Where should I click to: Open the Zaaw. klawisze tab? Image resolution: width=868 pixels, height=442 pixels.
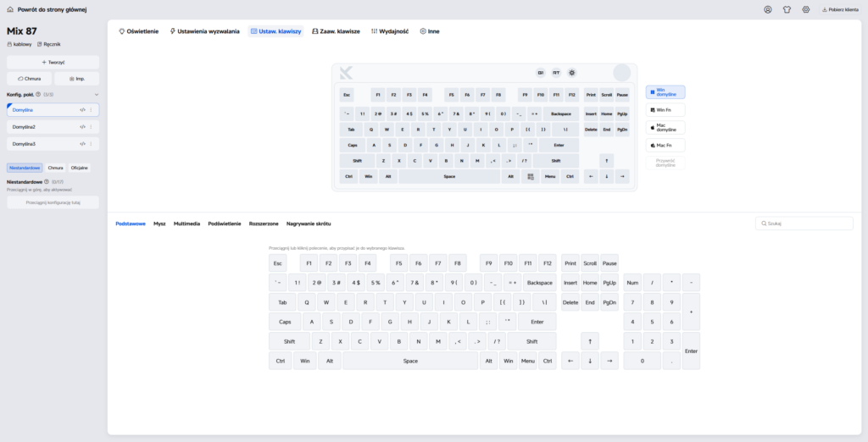click(x=336, y=31)
